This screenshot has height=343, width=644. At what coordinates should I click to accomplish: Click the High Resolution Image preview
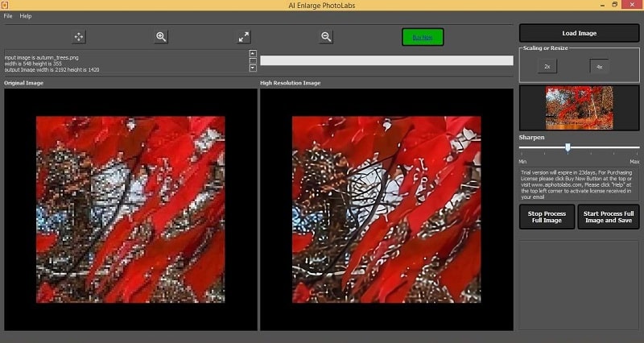click(x=386, y=209)
